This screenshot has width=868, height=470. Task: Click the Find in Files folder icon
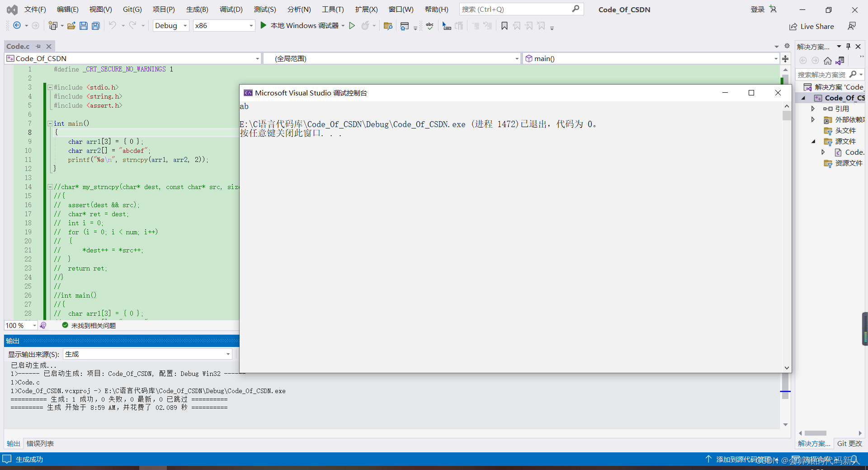point(388,26)
